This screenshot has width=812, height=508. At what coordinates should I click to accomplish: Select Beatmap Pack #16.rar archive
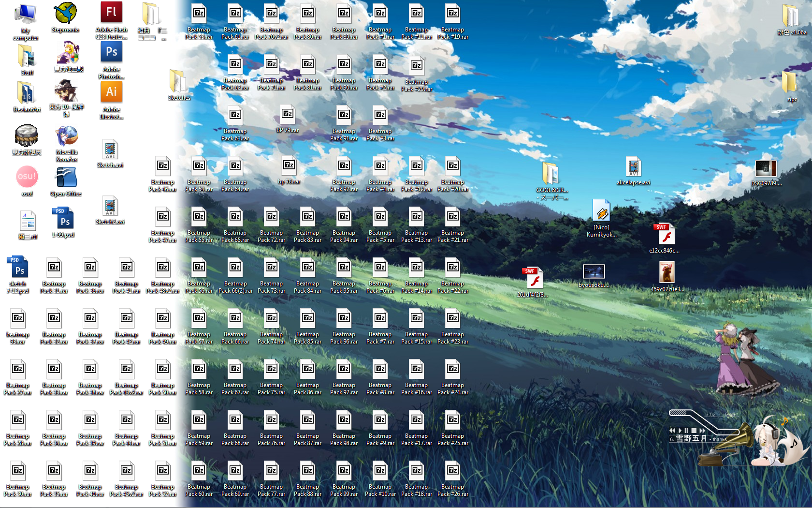tap(417, 377)
